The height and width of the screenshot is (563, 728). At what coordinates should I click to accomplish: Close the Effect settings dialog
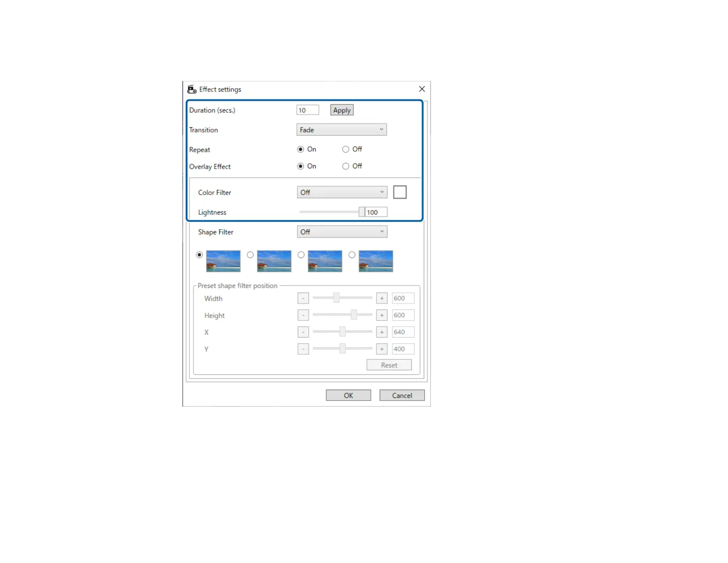[x=422, y=89]
